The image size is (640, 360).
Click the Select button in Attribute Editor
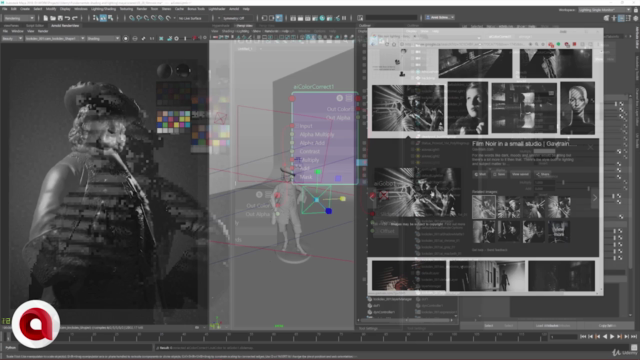489,326
